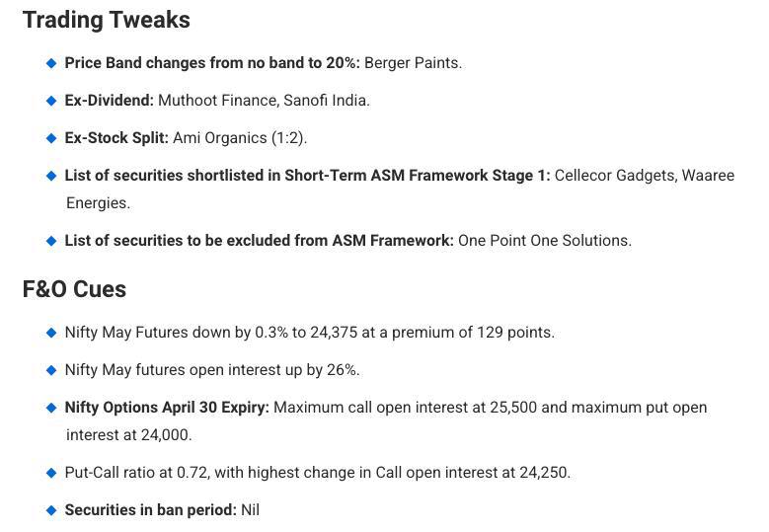Click the blue diamond bullet beside Price Band changes
Image resolution: width=769 pixels, height=532 pixels.
tap(51, 63)
